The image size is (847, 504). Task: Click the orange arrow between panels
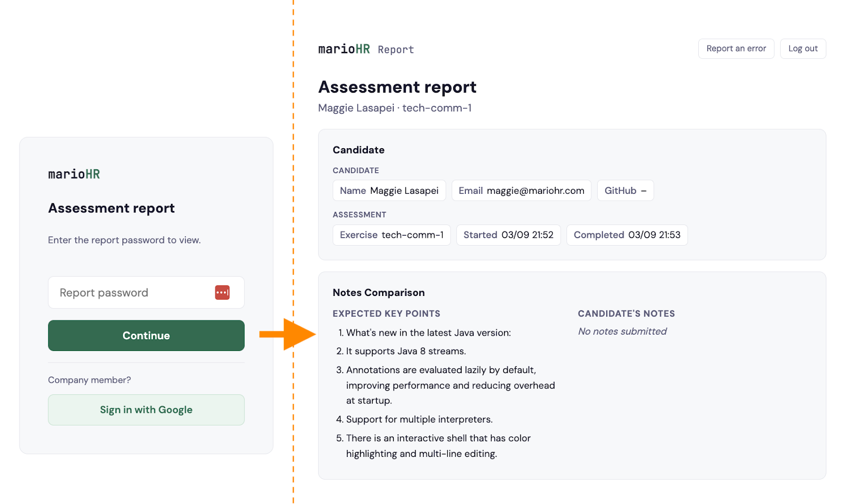(287, 334)
